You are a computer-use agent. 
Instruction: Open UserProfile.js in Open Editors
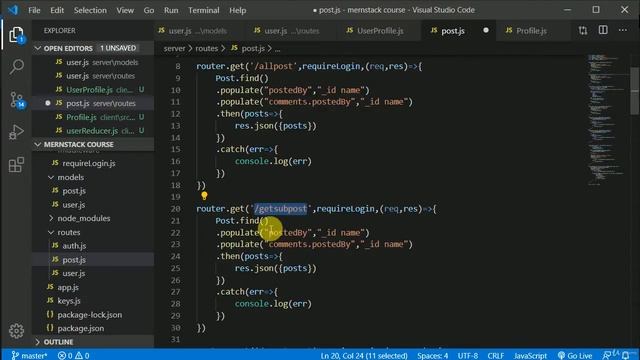point(93,90)
